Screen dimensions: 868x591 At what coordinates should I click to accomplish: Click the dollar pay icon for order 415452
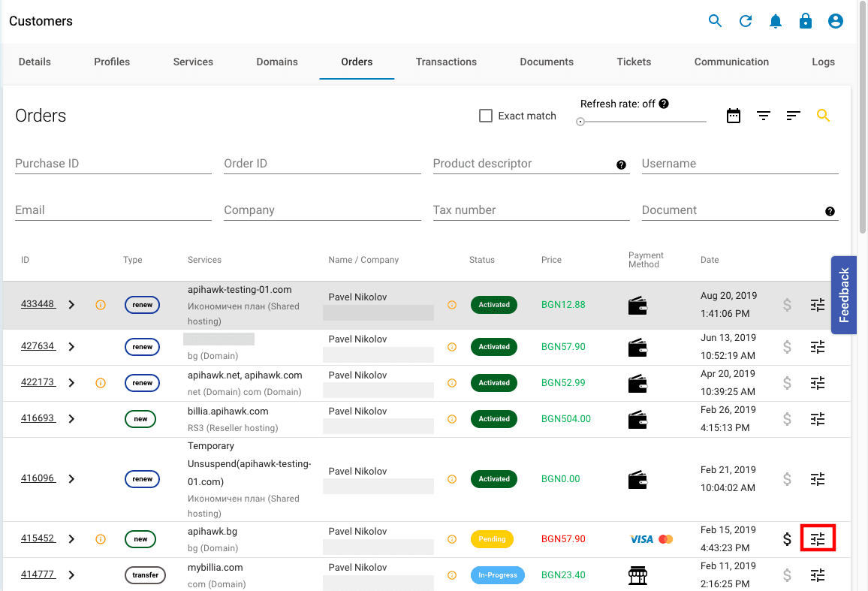point(787,538)
